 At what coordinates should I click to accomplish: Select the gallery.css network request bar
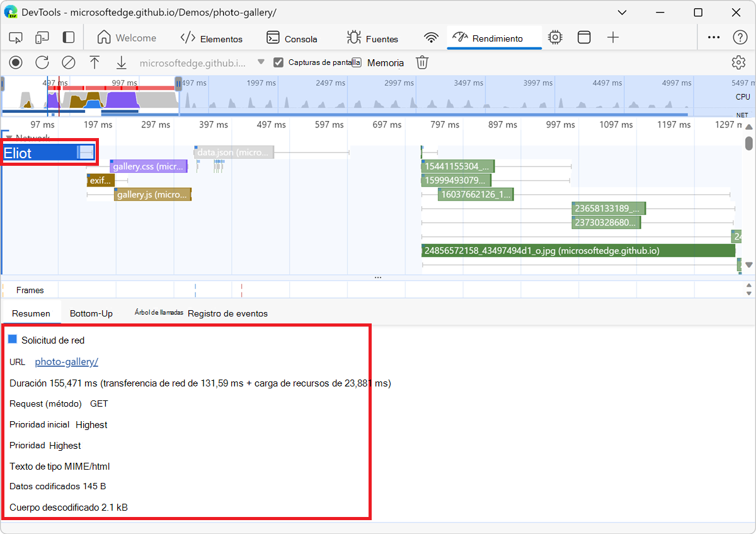coord(149,166)
